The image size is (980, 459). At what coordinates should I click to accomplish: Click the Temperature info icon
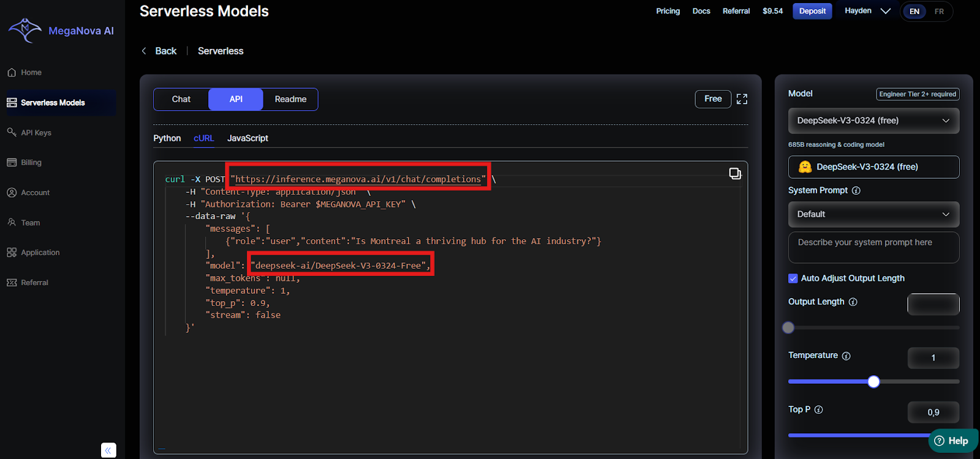point(846,356)
